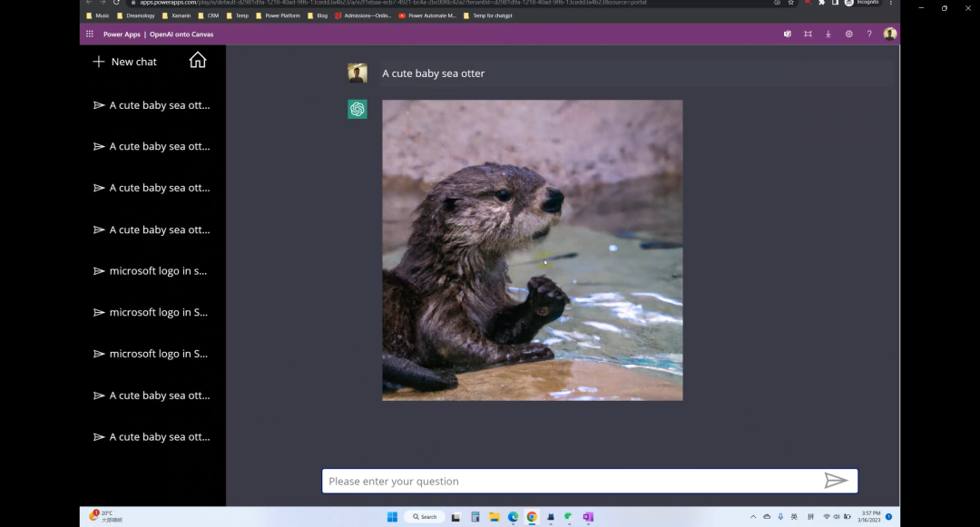Open the 'microsoft logo in s...' chat with lowercase s

[151, 271]
